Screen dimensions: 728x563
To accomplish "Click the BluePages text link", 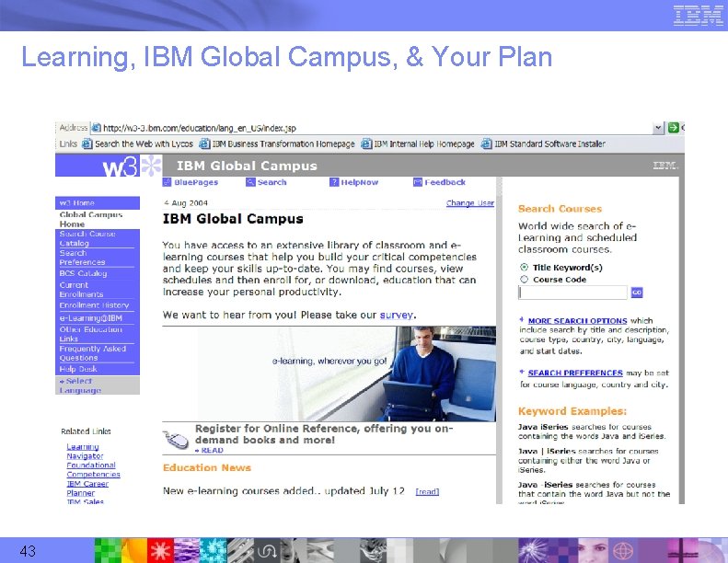I will (x=196, y=182).
